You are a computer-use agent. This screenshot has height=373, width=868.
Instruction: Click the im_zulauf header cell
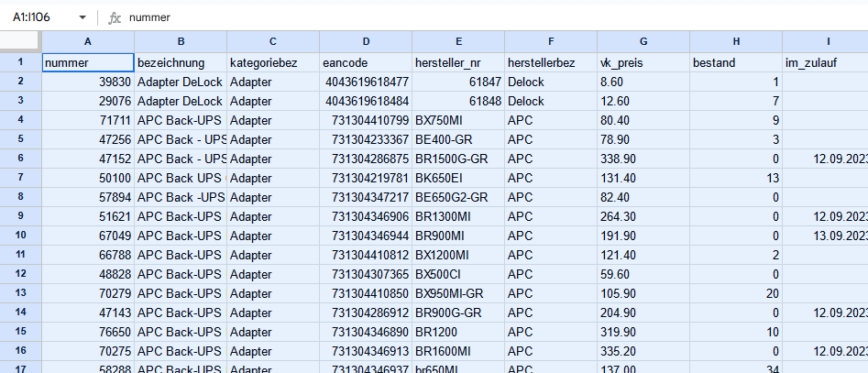tap(825, 62)
